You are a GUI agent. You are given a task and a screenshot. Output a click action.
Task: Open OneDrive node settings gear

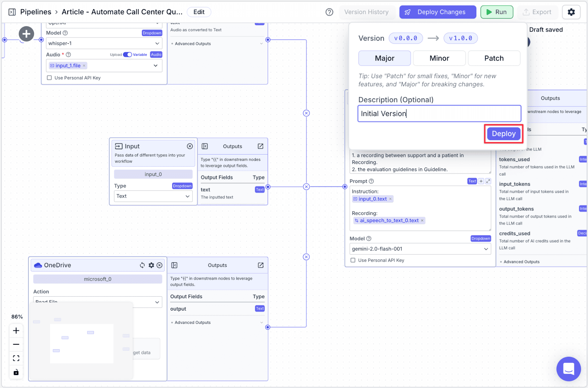(x=151, y=265)
